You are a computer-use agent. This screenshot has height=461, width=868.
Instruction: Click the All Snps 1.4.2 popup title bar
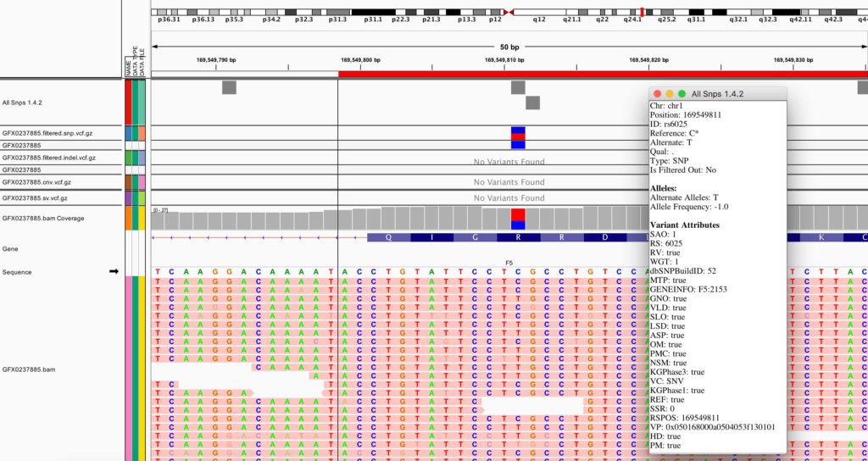pyautogui.click(x=717, y=94)
